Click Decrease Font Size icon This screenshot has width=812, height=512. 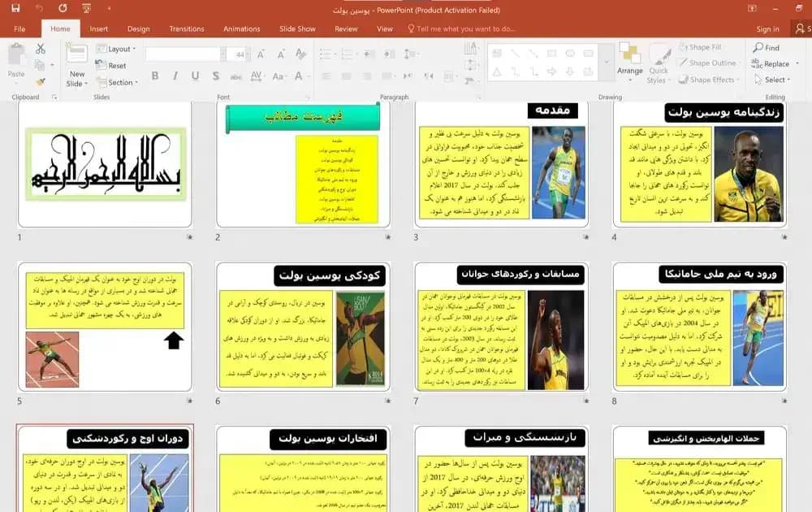coord(281,54)
